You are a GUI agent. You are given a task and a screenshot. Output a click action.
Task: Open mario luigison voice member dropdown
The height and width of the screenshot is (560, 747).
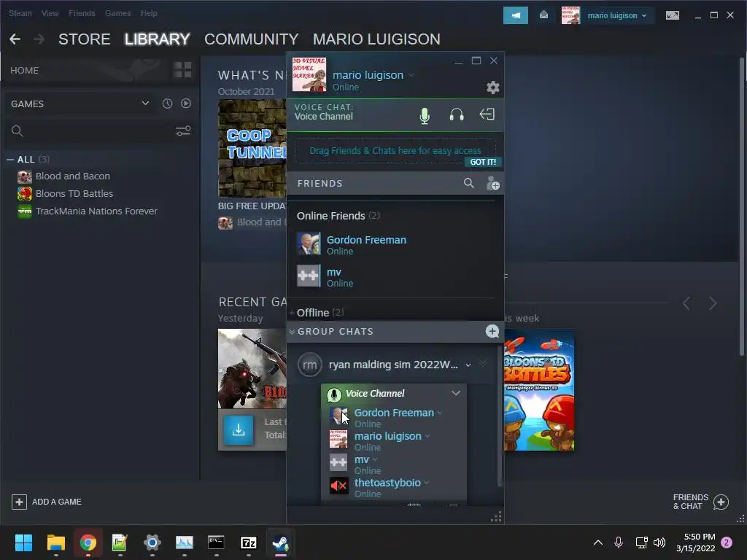[427, 436]
